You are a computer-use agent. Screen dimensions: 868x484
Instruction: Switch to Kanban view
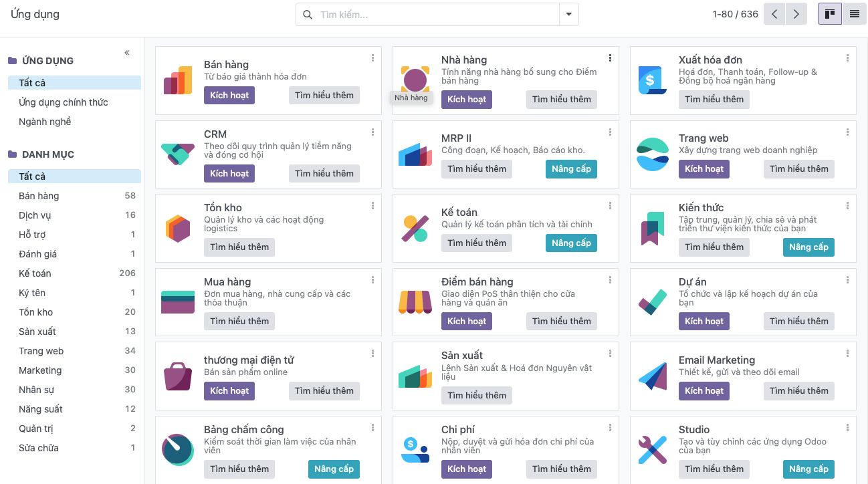830,14
